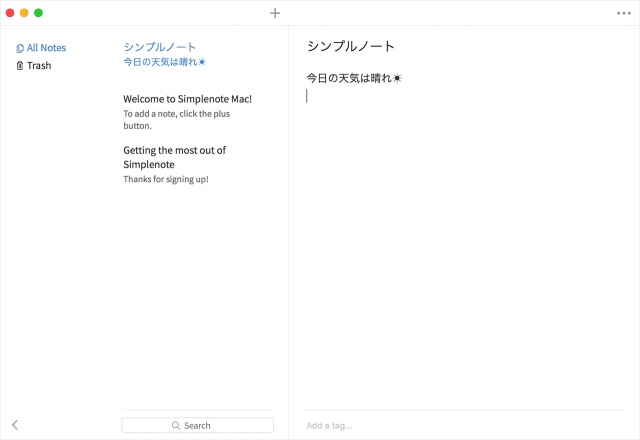Click To add a note preview text
This screenshot has width=640, height=440.
(177, 120)
